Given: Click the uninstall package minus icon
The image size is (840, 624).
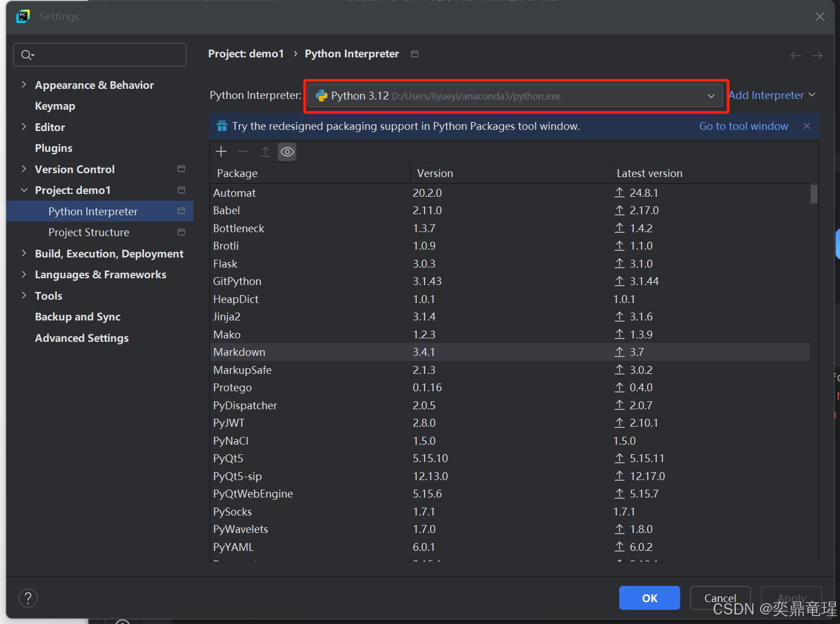Looking at the screenshot, I should click(243, 152).
